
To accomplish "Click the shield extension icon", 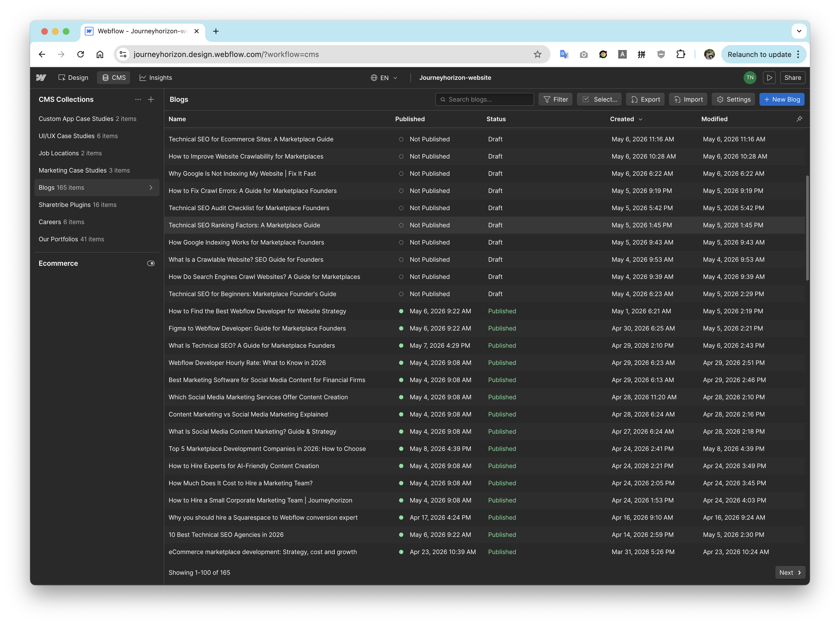I will pos(661,55).
